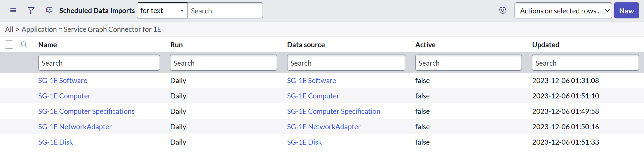The height and width of the screenshot is (159, 644).
Task: Click the Data source column header
Action: pos(306,45)
